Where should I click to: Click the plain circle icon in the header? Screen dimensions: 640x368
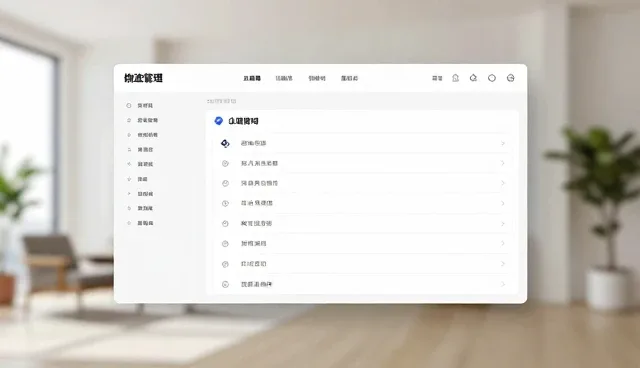492,78
